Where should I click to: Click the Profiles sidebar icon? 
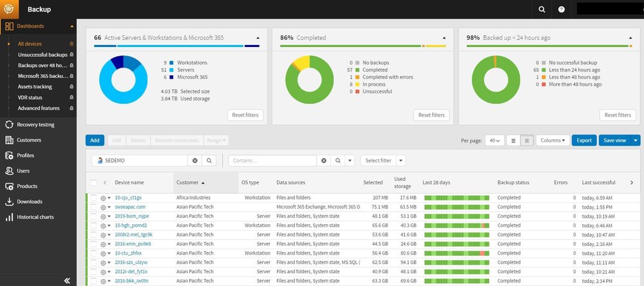tap(9, 155)
